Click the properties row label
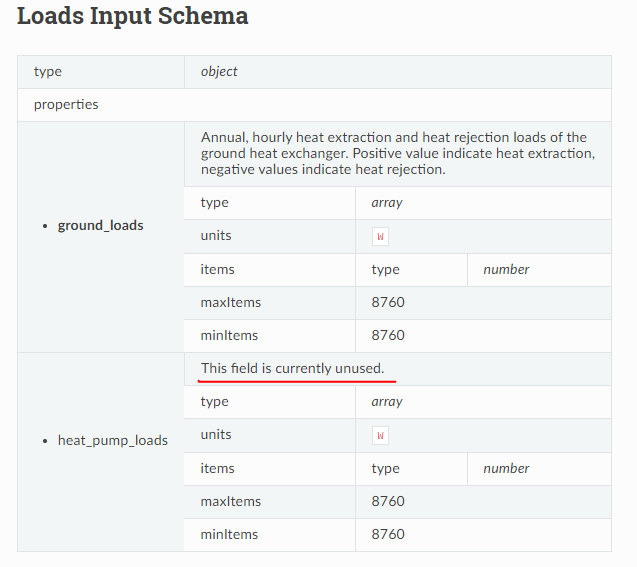 pyautogui.click(x=66, y=104)
